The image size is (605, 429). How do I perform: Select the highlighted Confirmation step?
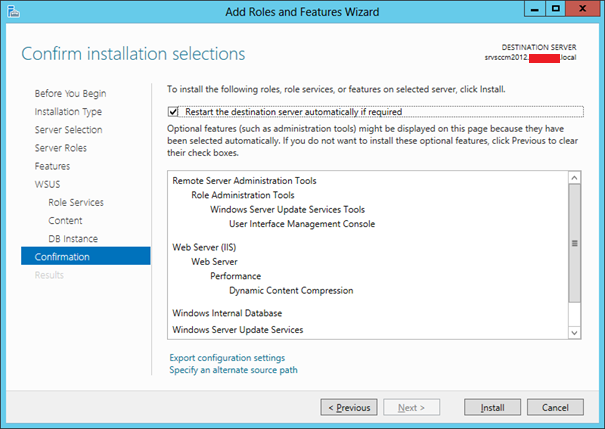click(86, 256)
